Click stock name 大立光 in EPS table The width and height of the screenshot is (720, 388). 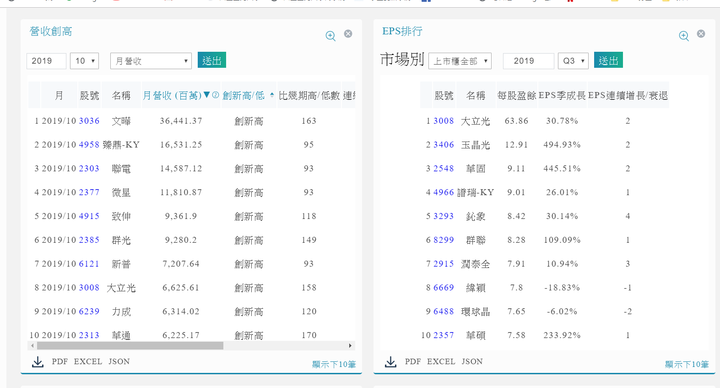click(475, 121)
